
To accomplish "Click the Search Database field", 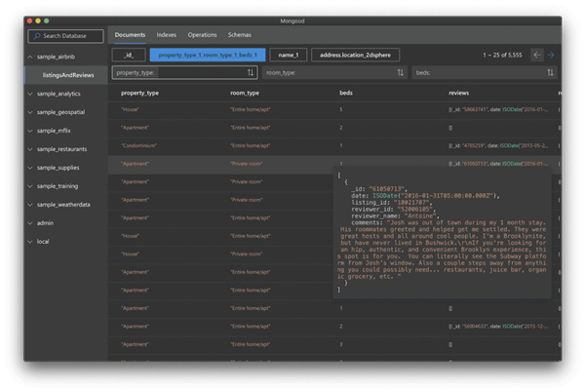I will click(65, 36).
